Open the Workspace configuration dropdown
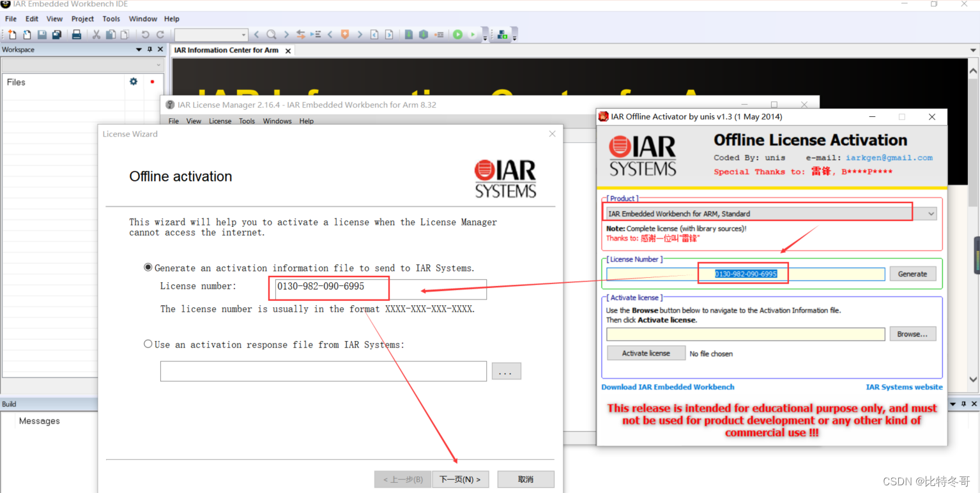The image size is (980, 493). click(x=82, y=65)
